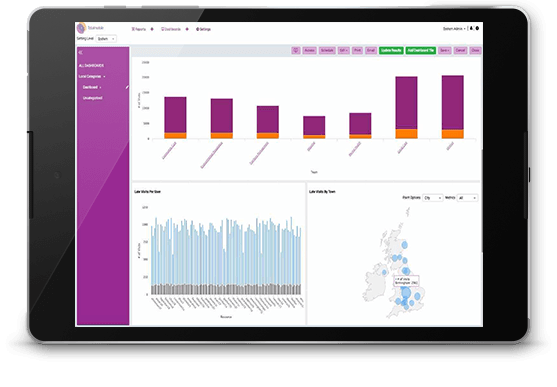Screen dimensions: 557x387
Task: Click the first purple bar in top chart
Action: pyautogui.click(x=175, y=115)
